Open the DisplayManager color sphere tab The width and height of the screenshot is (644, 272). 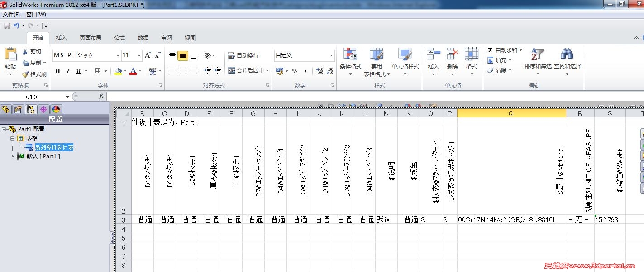[56, 109]
